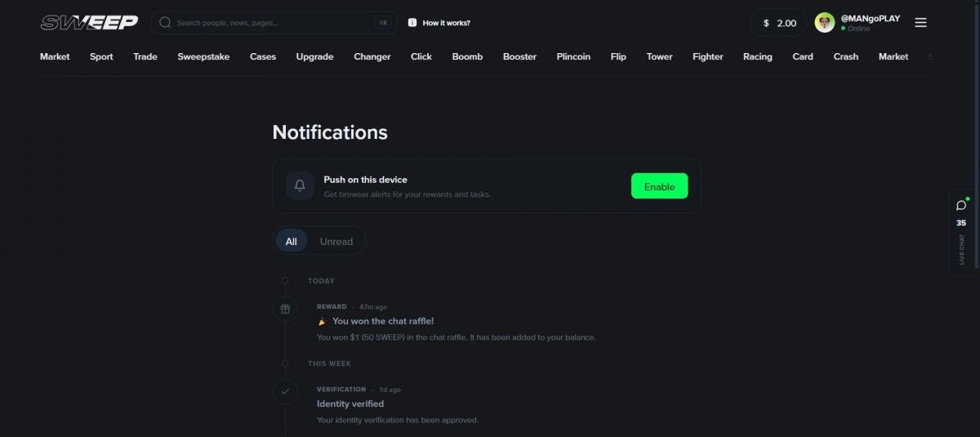Open the How it works link
The image size is (980, 437).
[x=446, y=23]
